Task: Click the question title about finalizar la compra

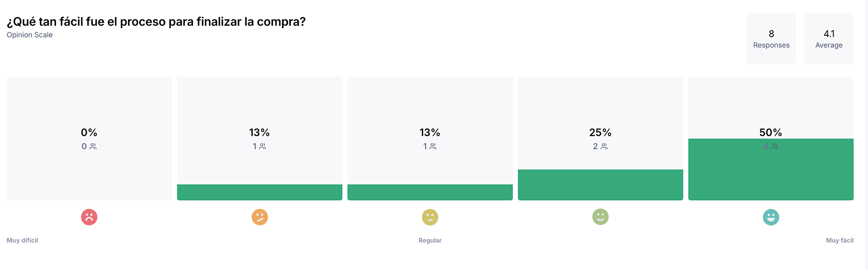Action: click(x=156, y=22)
